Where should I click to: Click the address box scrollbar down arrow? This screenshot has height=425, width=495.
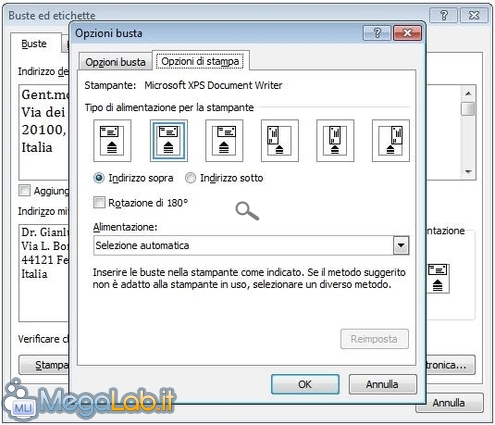click(x=468, y=172)
